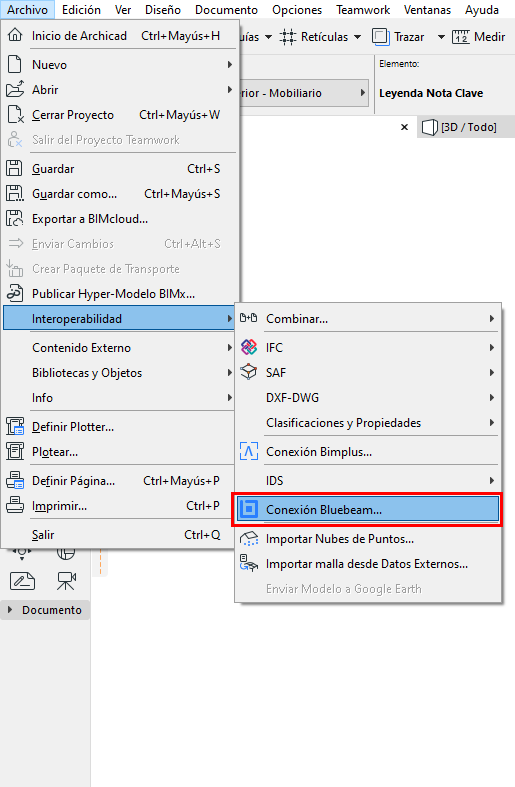The image size is (515, 787).
Task: Expand the Clasificaciones y Propiedades arrow
Action: click(492, 423)
